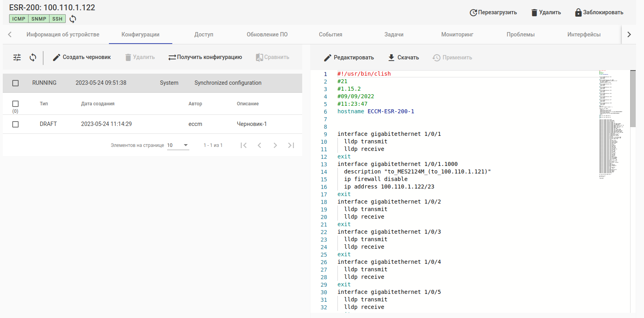Toggle select-all checkbox in table header
This screenshot has width=644, height=318.
click(x=15, y=104)
